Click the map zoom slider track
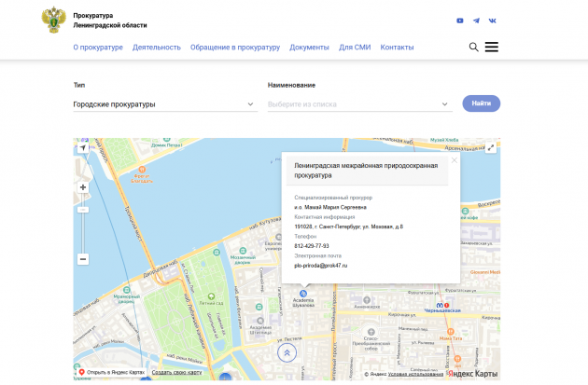 point(83,224)
